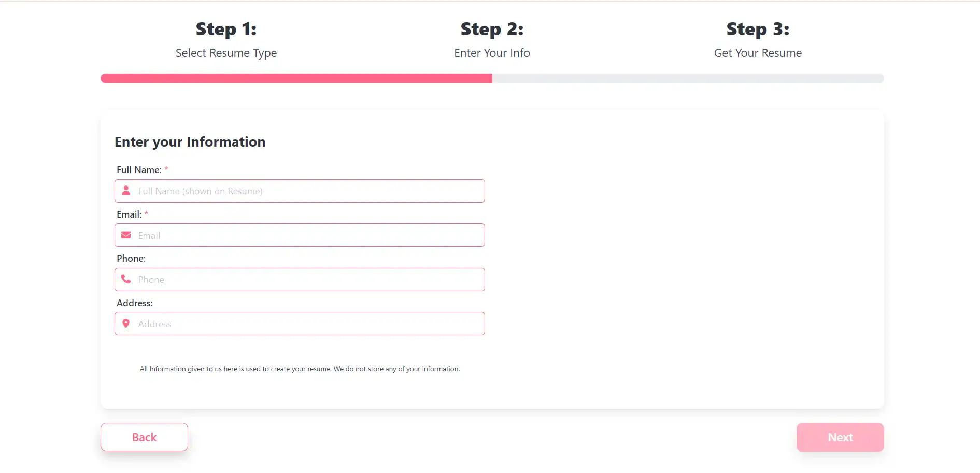Image resolution: width=980 pixels, height=473 pixels.
Task: Click the Email field label
Action: click(x=129, y=214)
